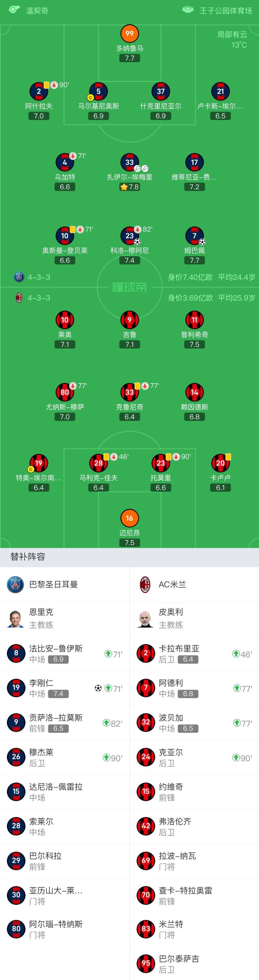
Task: Select the AC米兰 team name
Action: pos(172,584)
